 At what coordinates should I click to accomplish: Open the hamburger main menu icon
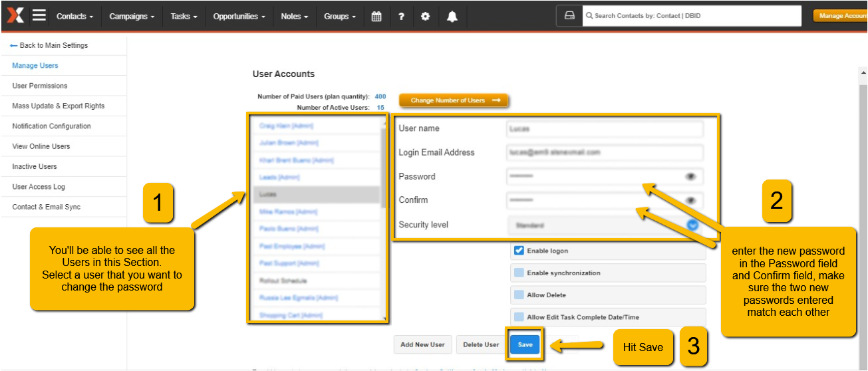point(39,15)
